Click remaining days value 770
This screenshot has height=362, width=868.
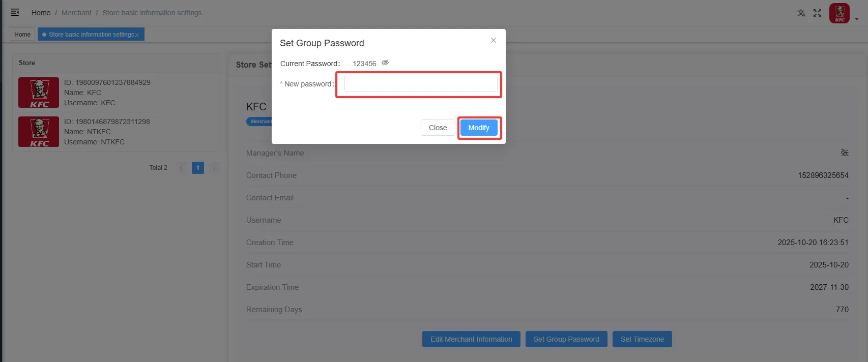click(842, 310)
